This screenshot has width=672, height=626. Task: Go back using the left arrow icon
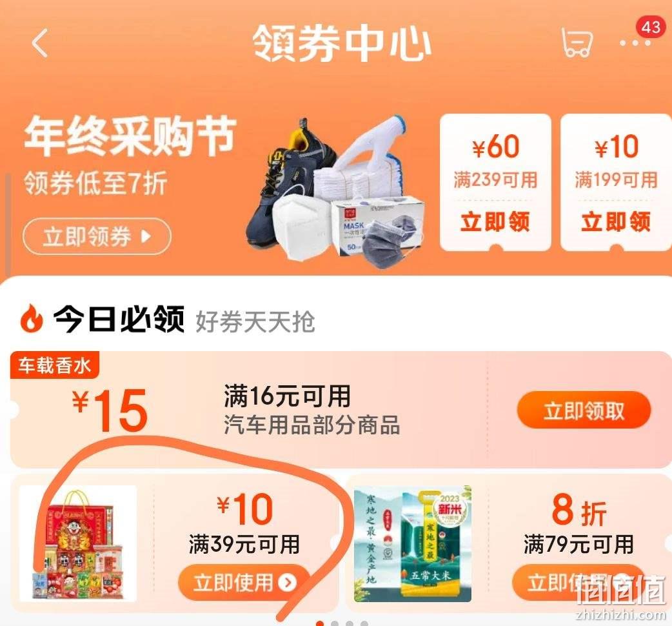point(39,43)
